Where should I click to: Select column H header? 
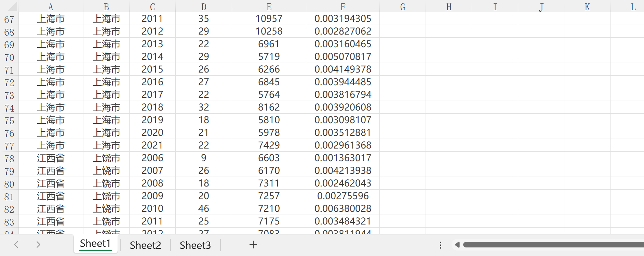pos(449,7)
